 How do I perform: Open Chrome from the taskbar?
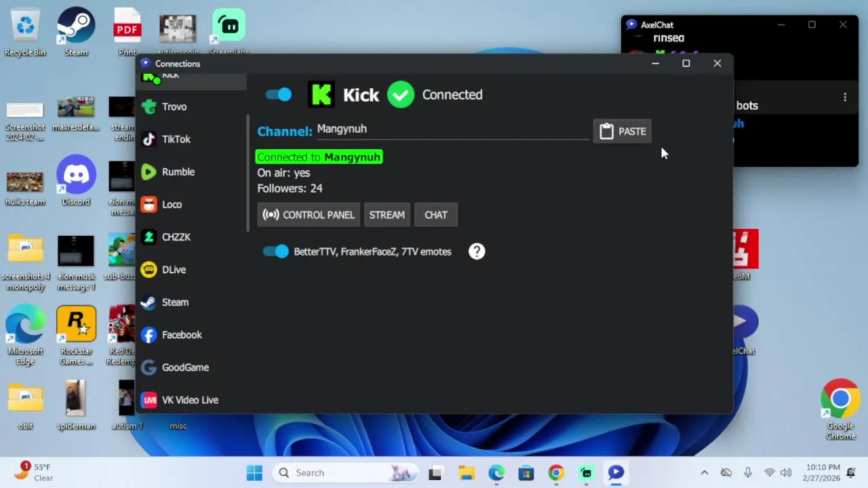[556, 472]
